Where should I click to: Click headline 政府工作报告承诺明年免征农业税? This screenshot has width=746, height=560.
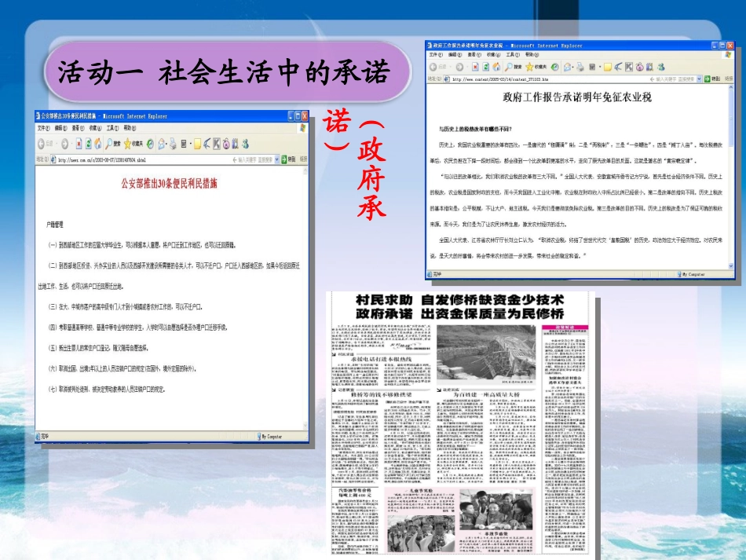pos(577,97)
